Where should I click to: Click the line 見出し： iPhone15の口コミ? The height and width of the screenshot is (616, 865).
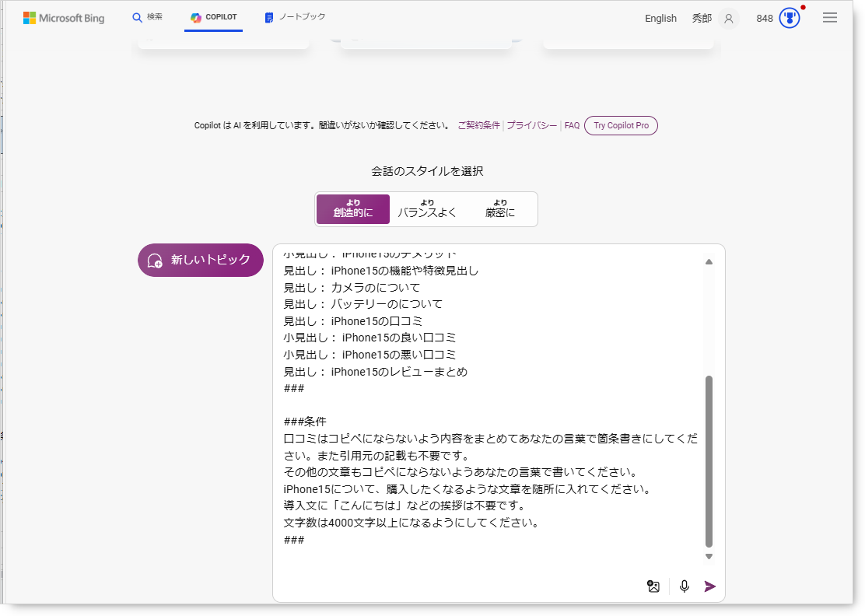(x=353, y=321)
